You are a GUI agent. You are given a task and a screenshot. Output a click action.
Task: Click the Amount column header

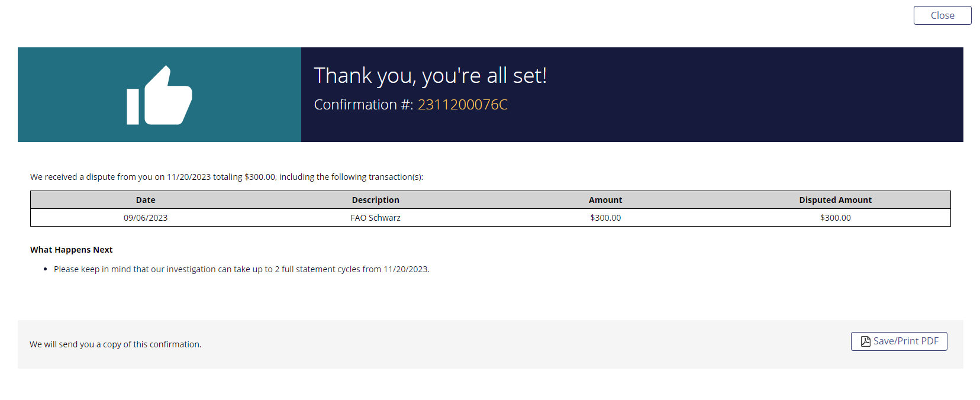point(605,200)
